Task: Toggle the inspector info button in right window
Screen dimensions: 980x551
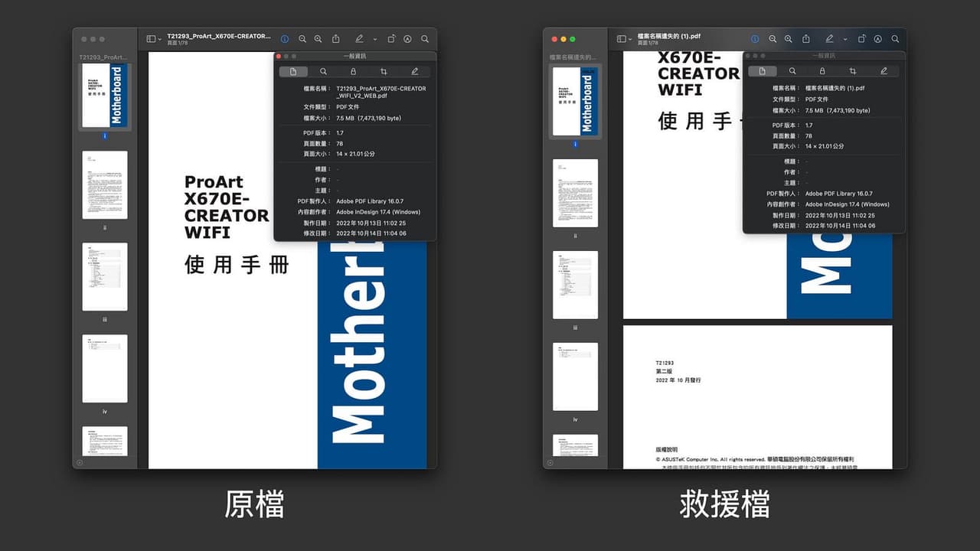Action: click(x=755, y=39)
